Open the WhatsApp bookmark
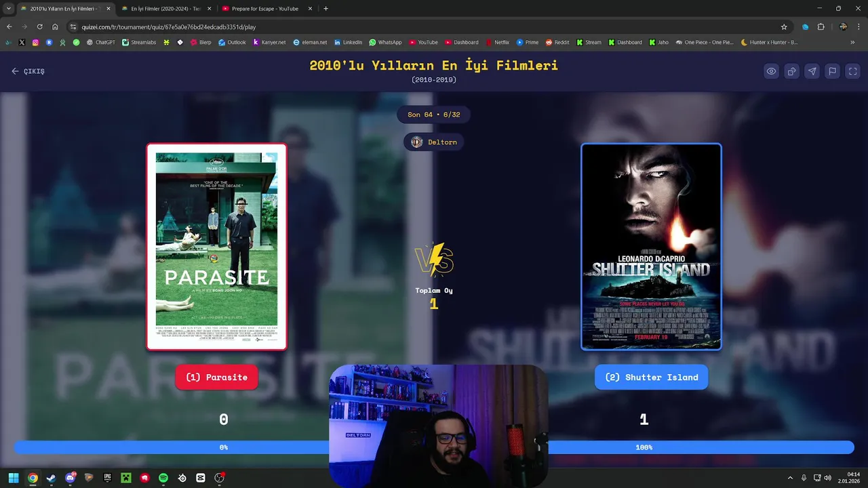 (385, 42)
